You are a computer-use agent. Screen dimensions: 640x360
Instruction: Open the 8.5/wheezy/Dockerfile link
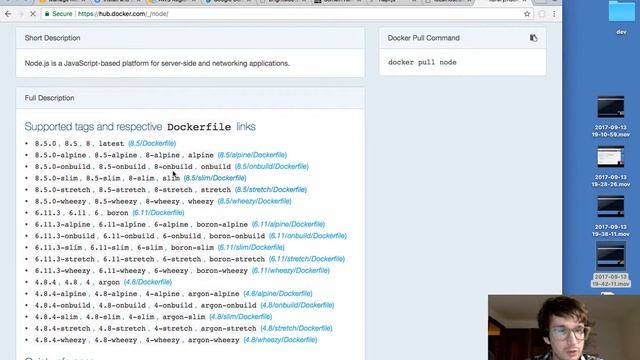(x=255, y=201)
